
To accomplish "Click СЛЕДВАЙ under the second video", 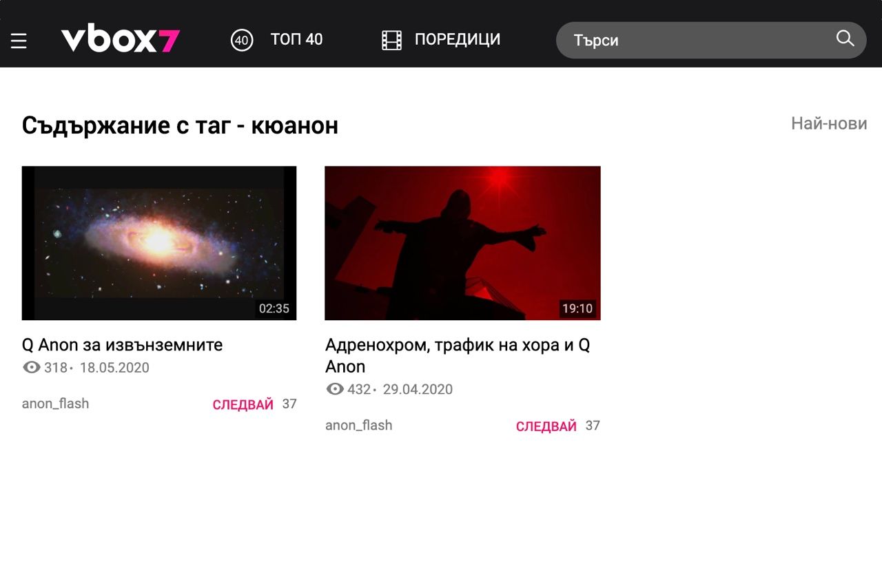I will pos(546,426).
